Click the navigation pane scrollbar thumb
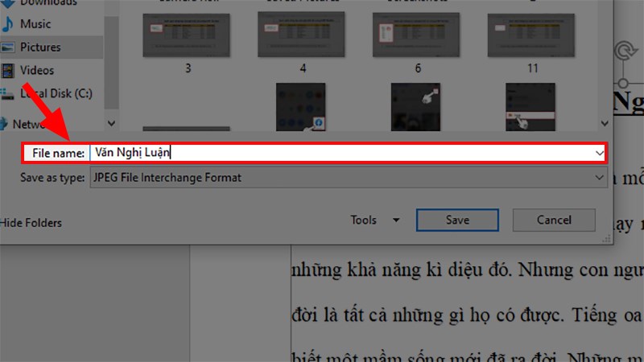This screenshot has height=362, width=644. (x=111, y=63)
